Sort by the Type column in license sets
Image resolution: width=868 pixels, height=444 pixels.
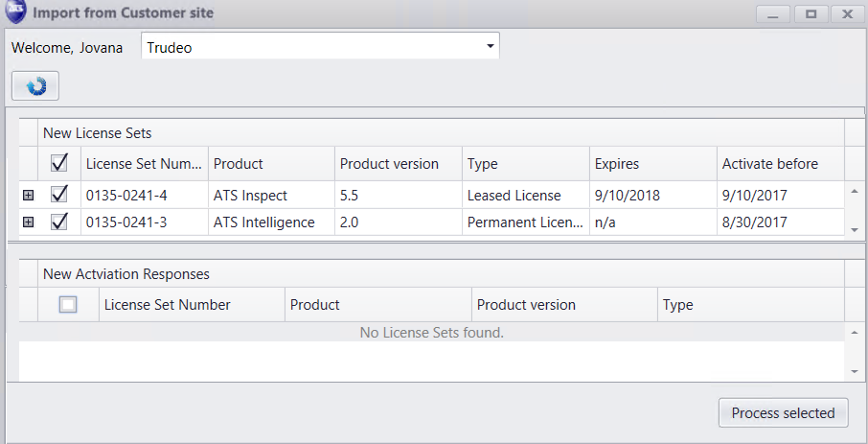point(483,164)
